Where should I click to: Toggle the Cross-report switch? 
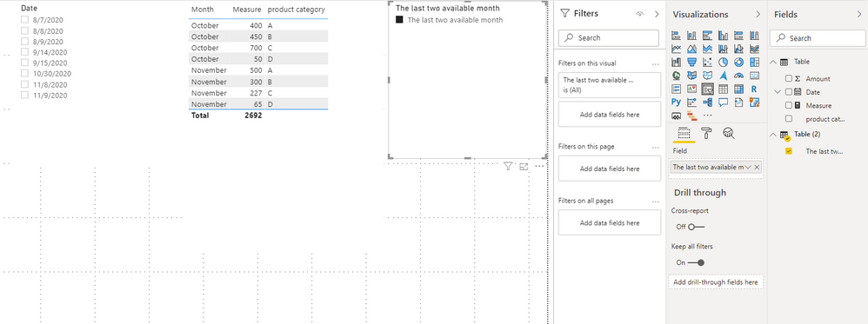click(697, 227)
